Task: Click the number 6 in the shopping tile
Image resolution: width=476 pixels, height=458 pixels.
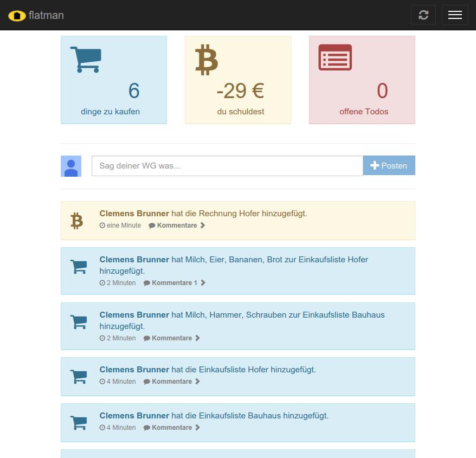Action: (134, 91)
